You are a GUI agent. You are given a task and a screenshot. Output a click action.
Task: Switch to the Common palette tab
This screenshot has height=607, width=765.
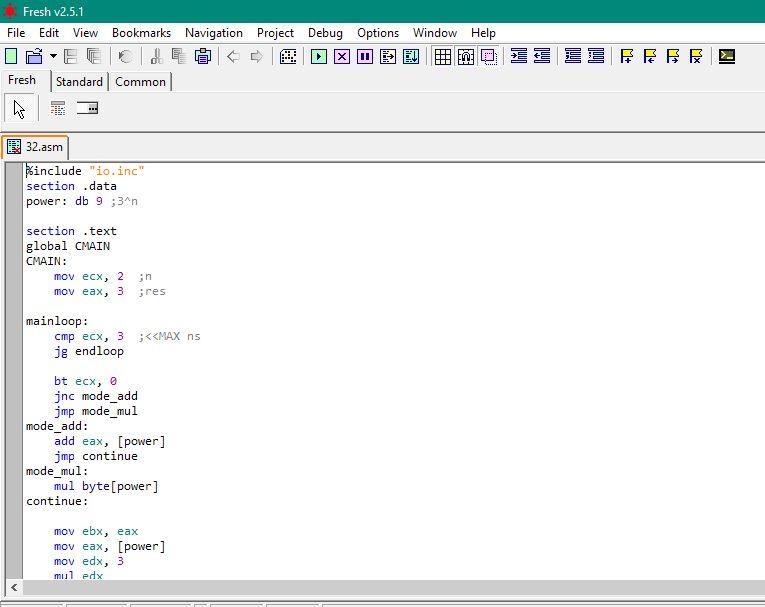click(x=140, y=82)
